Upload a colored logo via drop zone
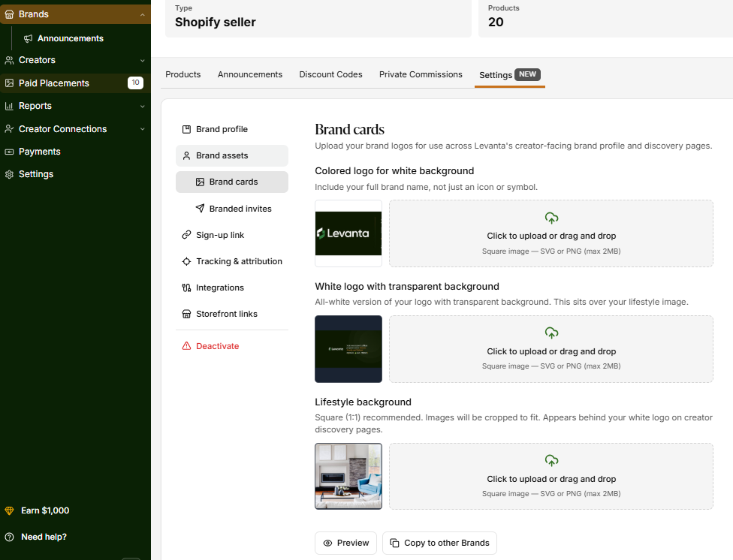 pyautogui.click(x=551, y=233)
